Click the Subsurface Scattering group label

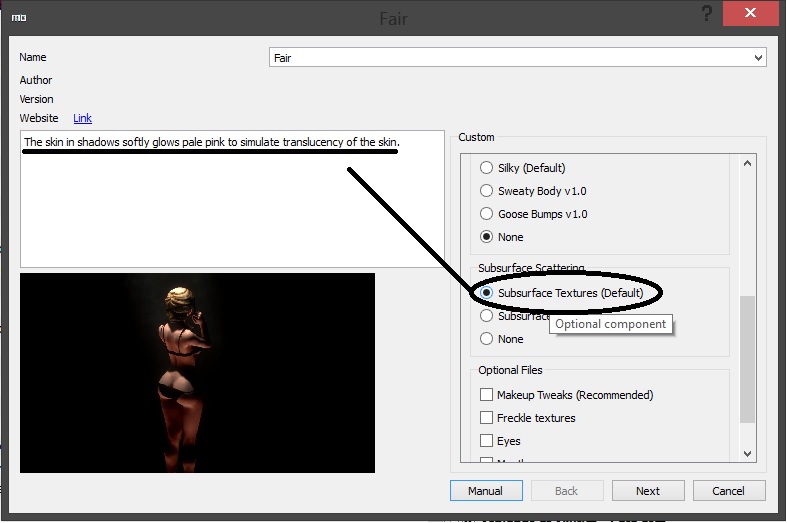click(531, 268)
